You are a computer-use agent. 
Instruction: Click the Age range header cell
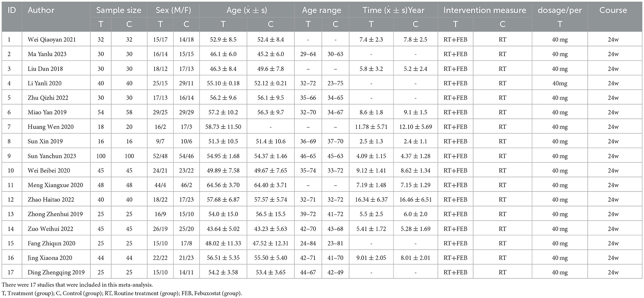pos(321,10)
